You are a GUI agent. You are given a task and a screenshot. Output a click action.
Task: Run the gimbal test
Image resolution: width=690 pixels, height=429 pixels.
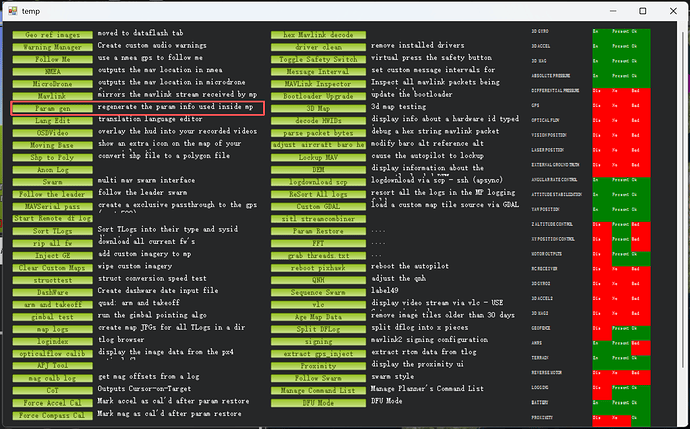click(x=52, y=317)
